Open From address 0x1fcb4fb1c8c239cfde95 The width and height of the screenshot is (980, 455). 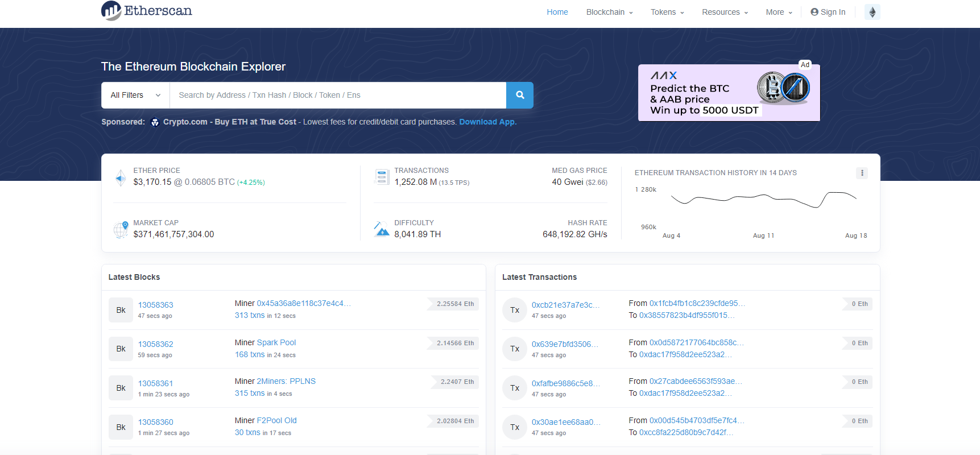click(697, 303)
